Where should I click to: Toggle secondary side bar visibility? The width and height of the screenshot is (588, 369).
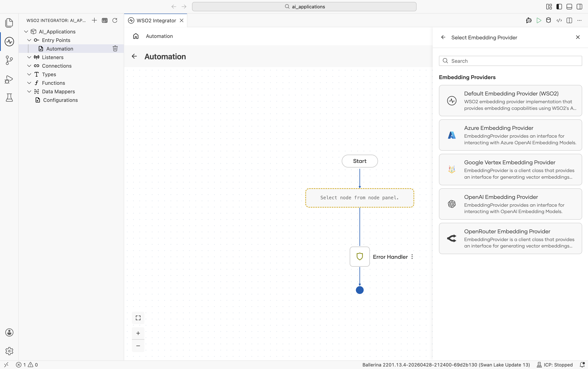pyautogui.click(x=579, y=7)
